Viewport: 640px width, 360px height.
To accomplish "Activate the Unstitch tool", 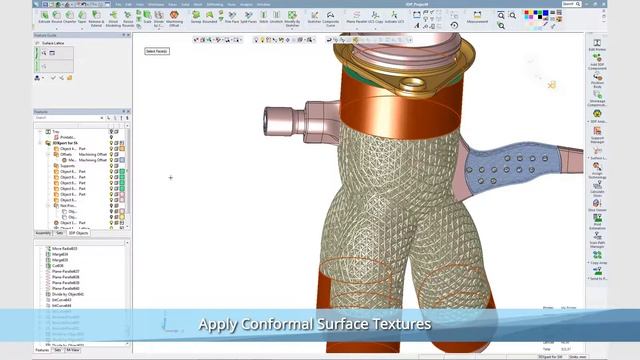I will [x=276, y=17].
